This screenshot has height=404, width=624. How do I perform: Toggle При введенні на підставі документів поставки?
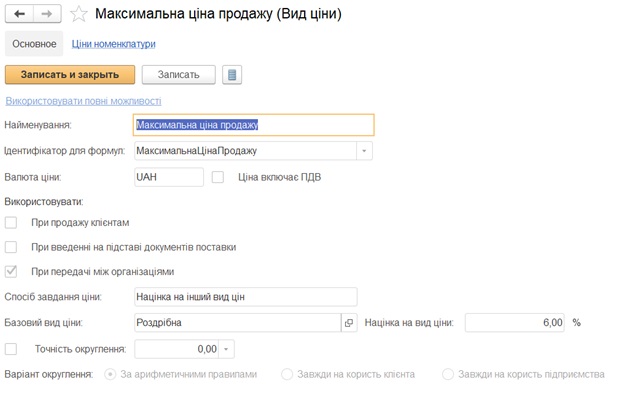pos(11,247)
